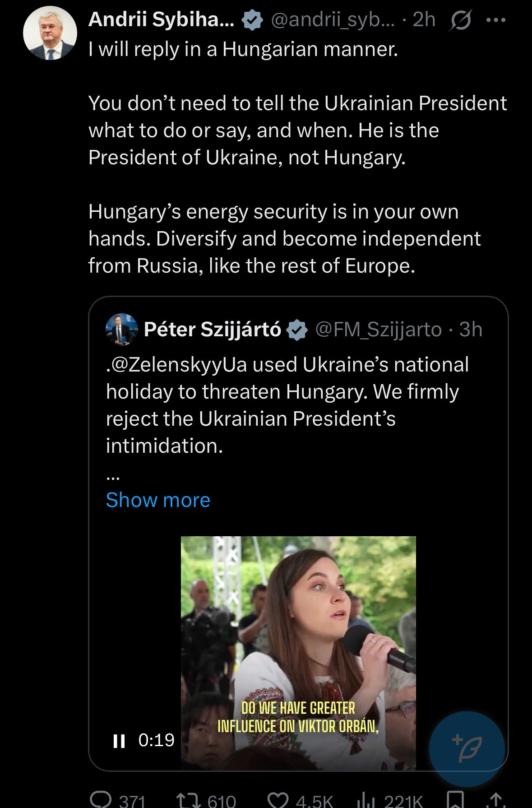The image size is (532, 808).
Task: Tap Andrii Sybiha's profile picture
Action: [x=50, y=33]
